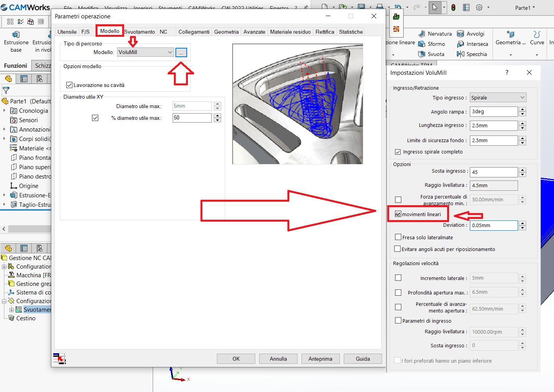Image resolution: width=554 pixels, height=392 pixels.
Task: Open the PropertyManager tab icon in the upper panel
Action: pyautogui.click(x=24, y=79)
